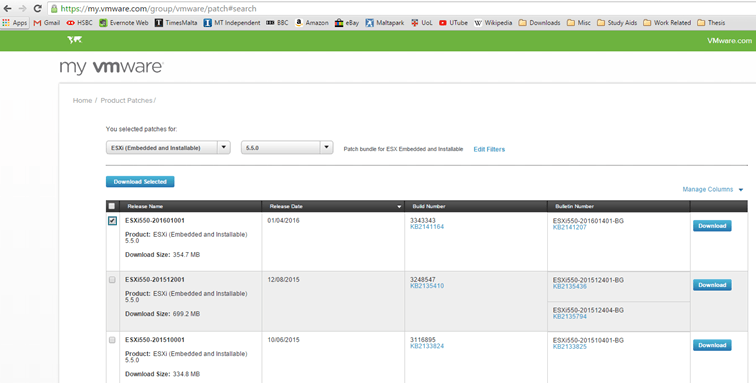Open KB2135794 bulletin link

pos(569,316)
